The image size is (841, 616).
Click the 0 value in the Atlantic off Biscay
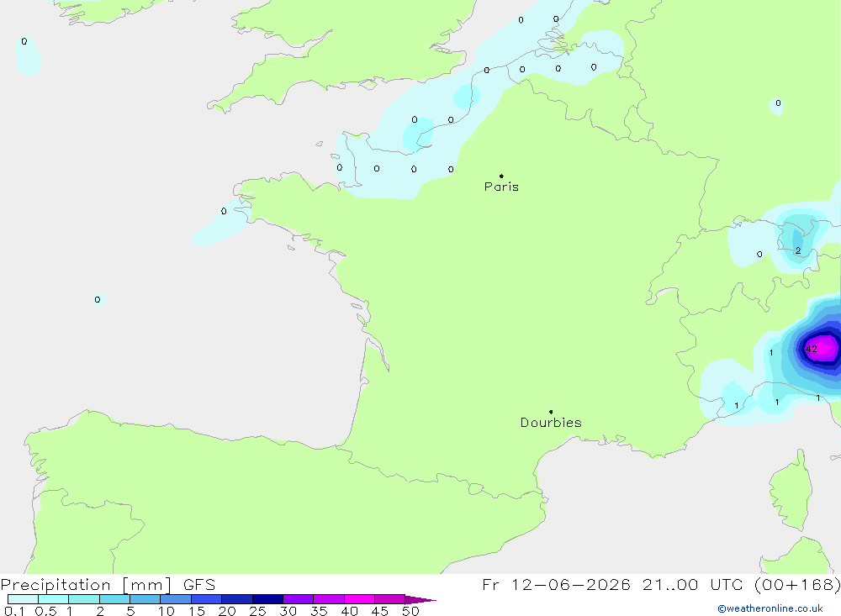pyautogui.click(x=97, y=300)
